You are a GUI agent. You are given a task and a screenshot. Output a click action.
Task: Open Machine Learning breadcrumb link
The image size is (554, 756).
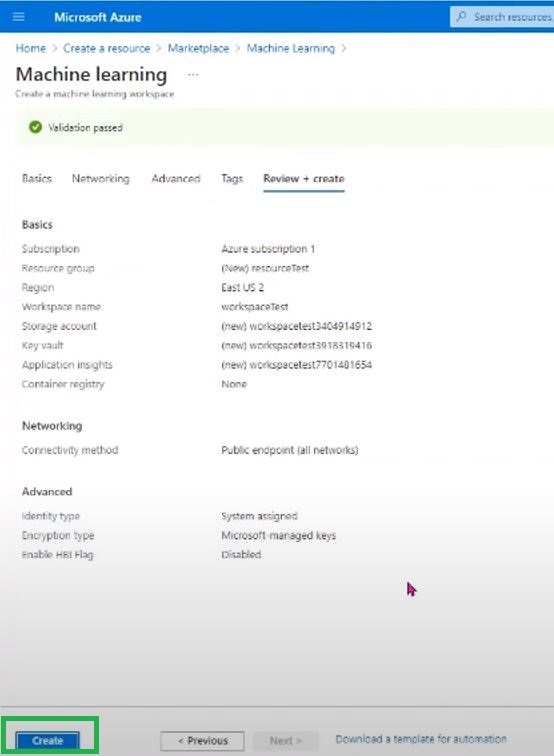point(290,48)
